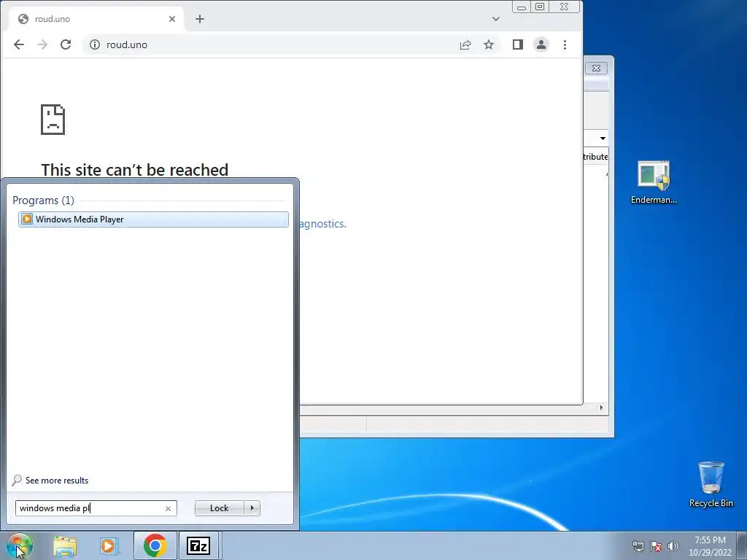Reload the roud.uno page
Screen dimensions: 747x560
click(66, 44)
